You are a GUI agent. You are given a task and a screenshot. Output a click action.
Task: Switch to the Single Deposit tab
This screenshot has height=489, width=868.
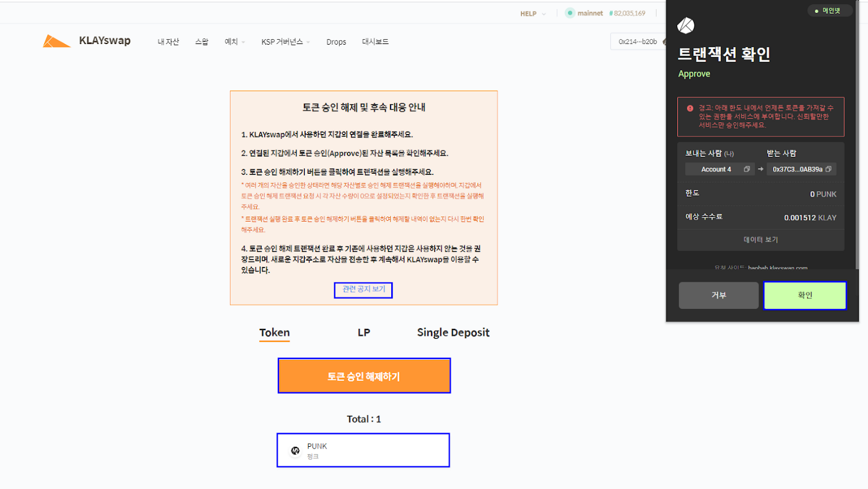click(453, 333)
